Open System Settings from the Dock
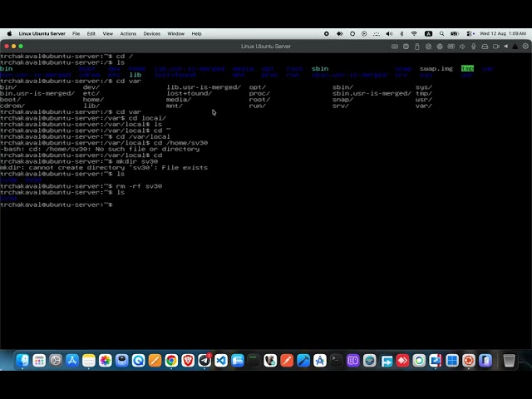 pyautogui.click(x=56, y=360)
